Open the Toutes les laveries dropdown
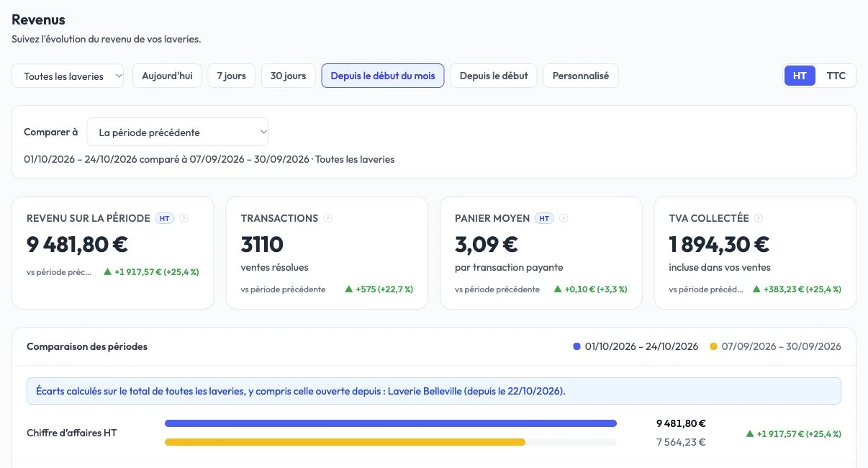Image resolution: width=868 pixels, height=468 pixels. click(x=68, y=76)
